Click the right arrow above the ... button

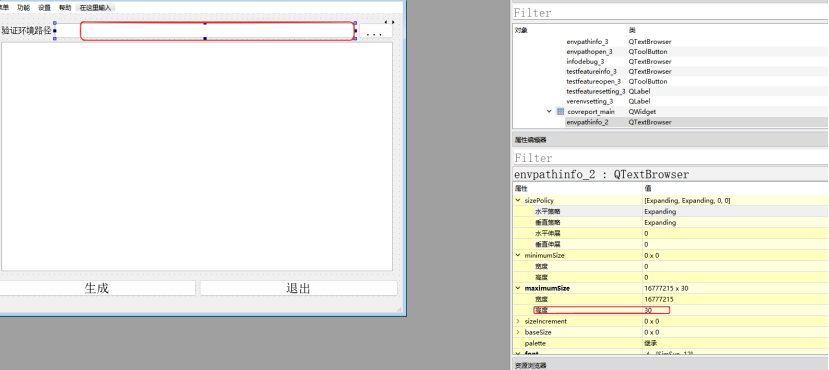392,22
